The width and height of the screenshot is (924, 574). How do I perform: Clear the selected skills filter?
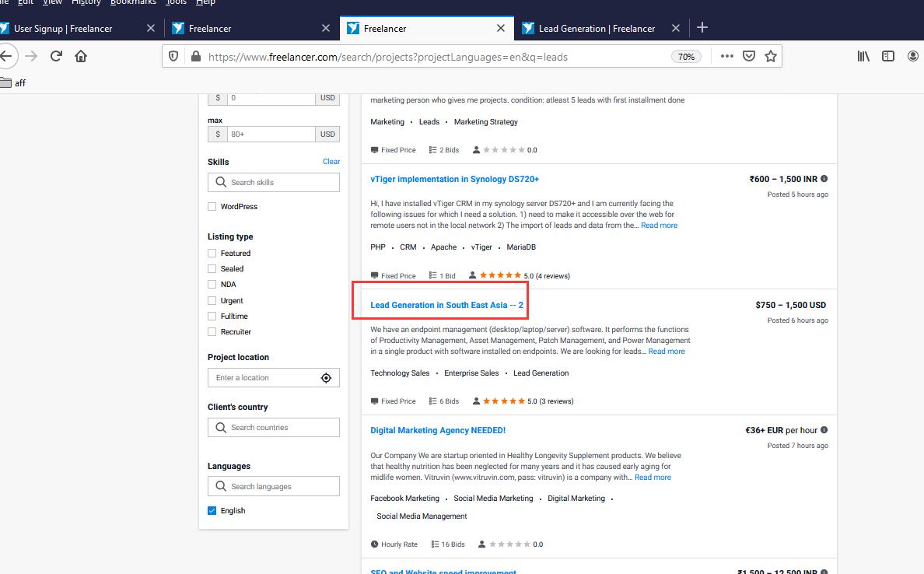pos(331,162)
